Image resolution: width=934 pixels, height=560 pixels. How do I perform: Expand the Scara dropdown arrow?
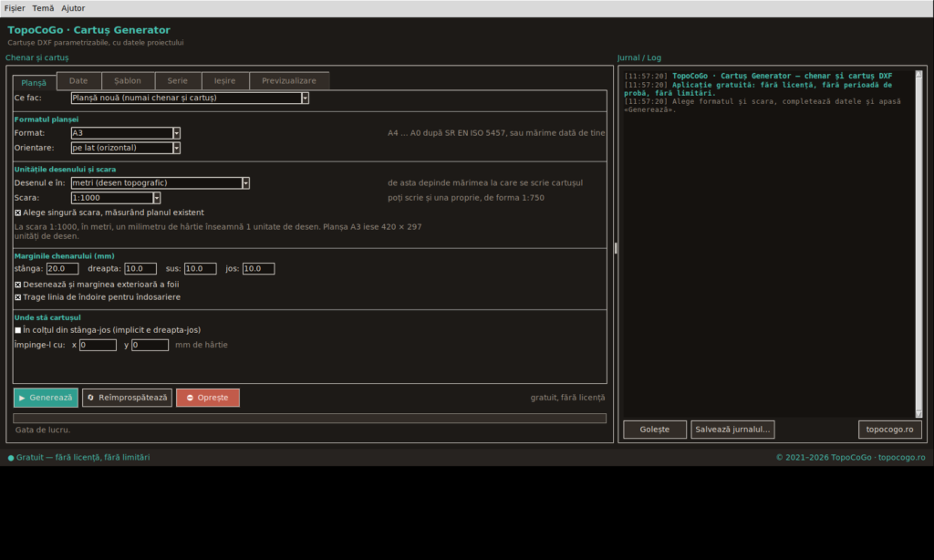(157, 198)
